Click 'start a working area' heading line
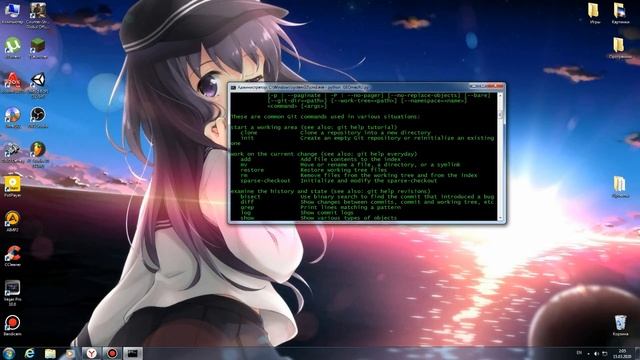Screen dimensions: 640x360 (313, 127)
